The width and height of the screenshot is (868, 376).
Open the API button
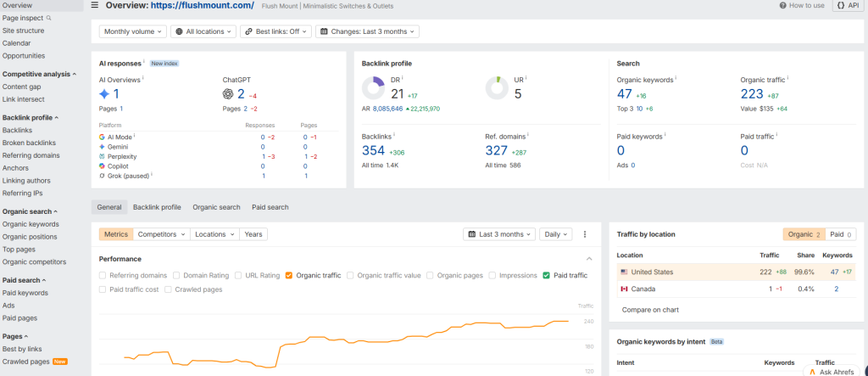click(x=848, y=6)
